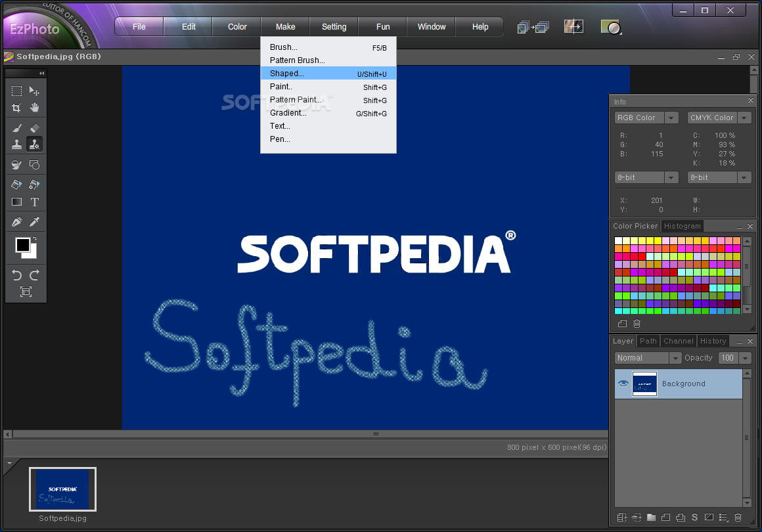Click the New Layer icon in Layer panel
This screenshot has width=762, height=532.
point(666,518)
